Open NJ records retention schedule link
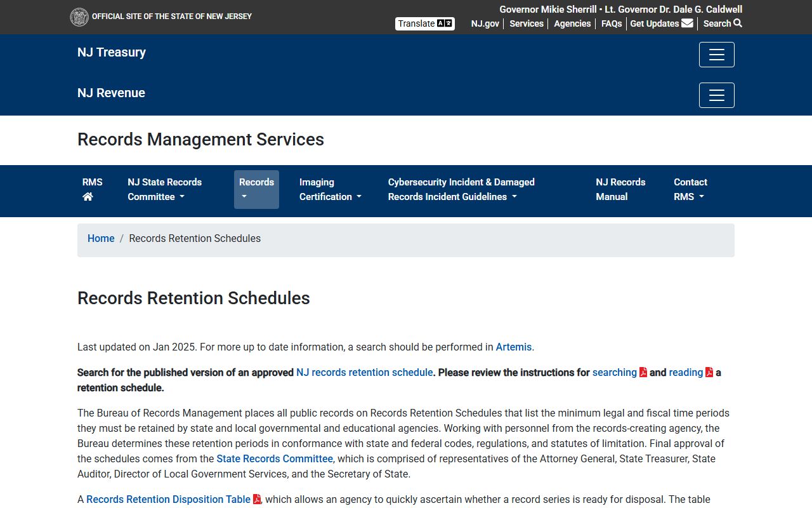This screenshot has height=508, width=812. click(365, 372)
